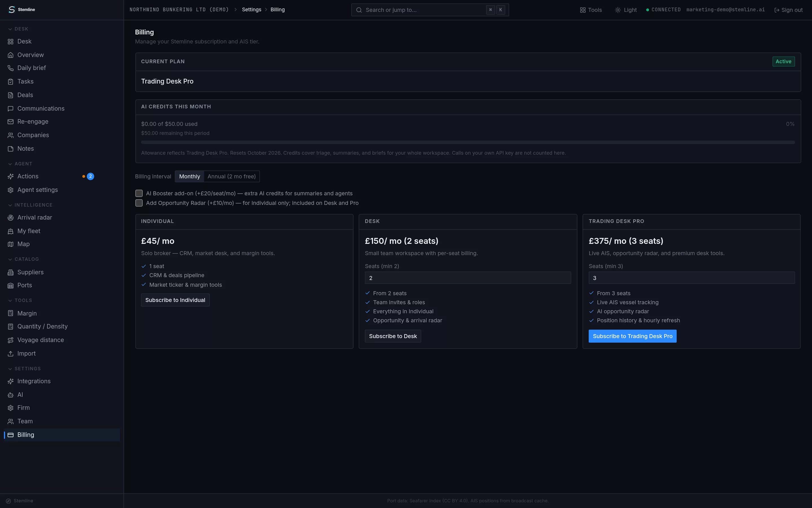This screenshot has height=508, width=812.
Task: Open the Billing sidebar item
Action: pos(62,435)
